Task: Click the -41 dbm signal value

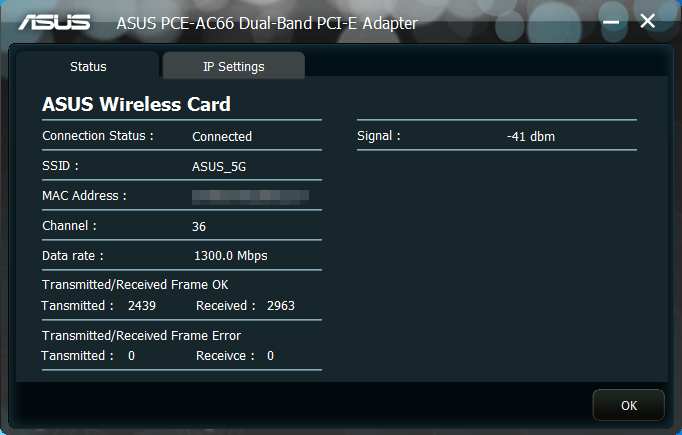Action: [531, 137]
